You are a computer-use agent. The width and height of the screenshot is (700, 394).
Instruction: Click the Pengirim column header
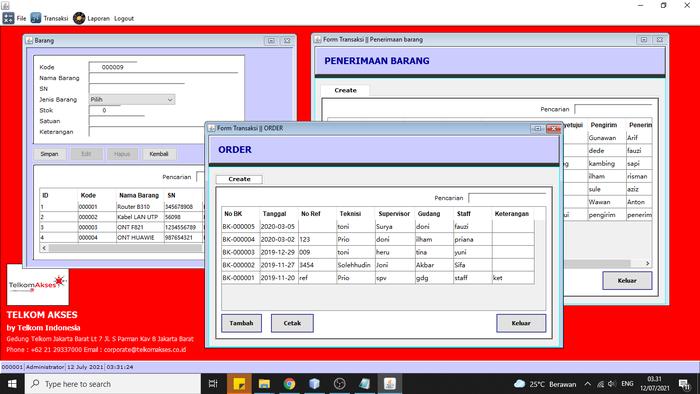click(604, 125)
